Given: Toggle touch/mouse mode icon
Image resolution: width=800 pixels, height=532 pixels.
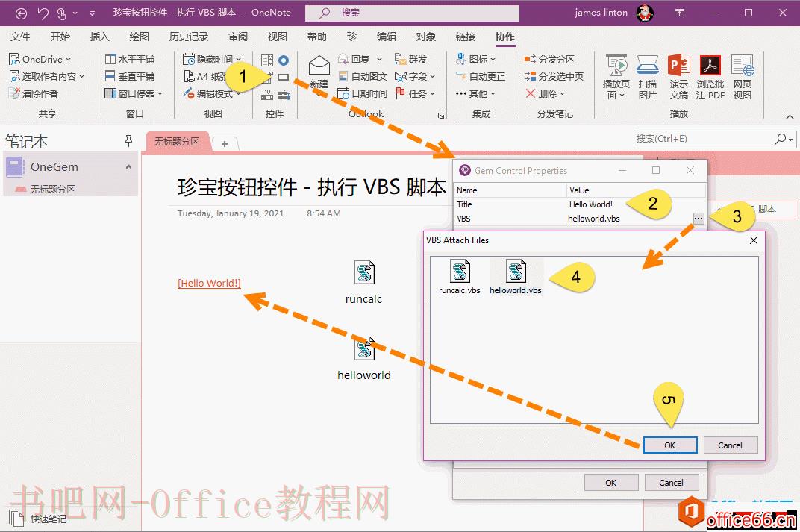Looking at the screenshot, I should [x=61, y=13].
